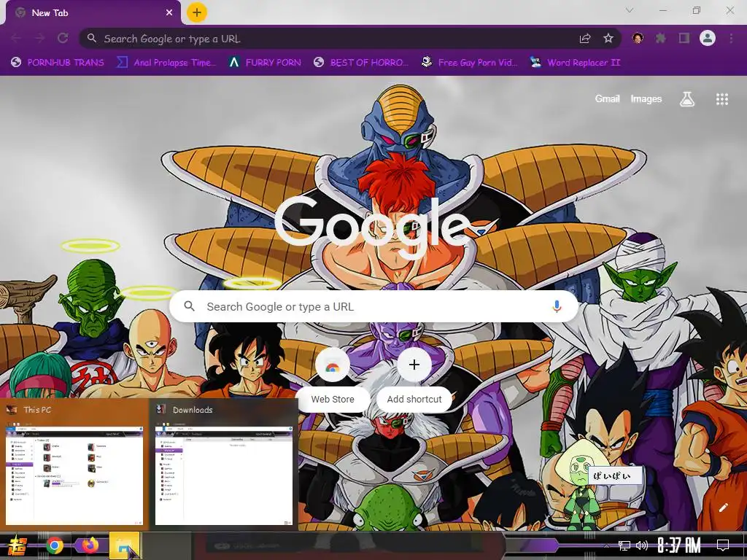Open the Extensions puzzle-piece menu

660,38
